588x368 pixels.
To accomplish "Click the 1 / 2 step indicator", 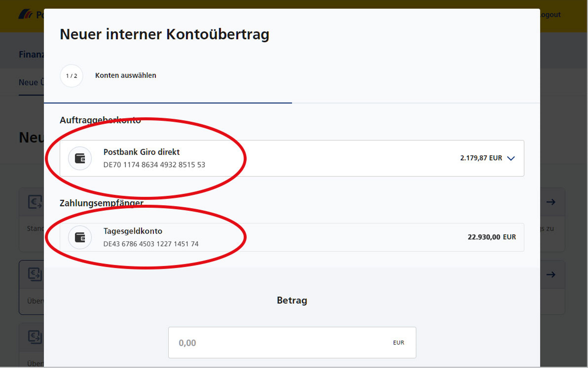I will point(71,76).
